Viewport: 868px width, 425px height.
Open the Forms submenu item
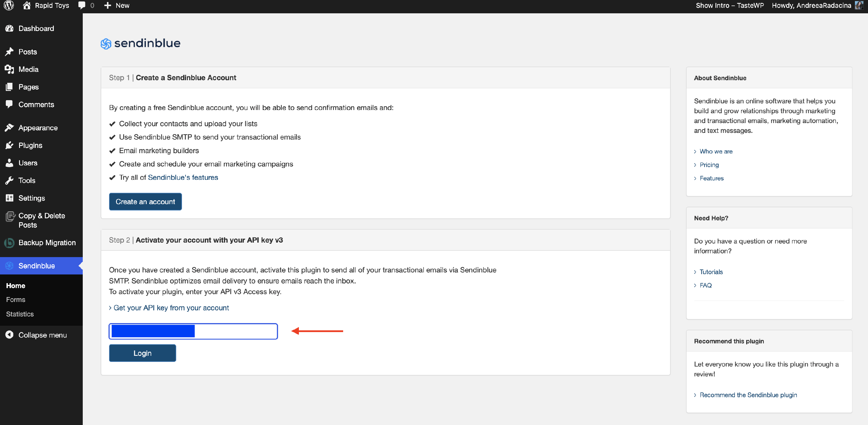pyautogui.click(x=16, y=300)
